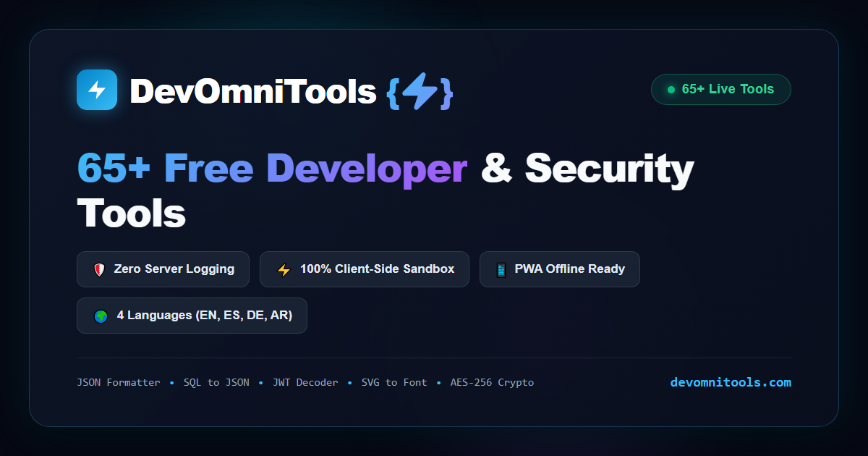This screenshot has width=868, height=456.
Task: Click the headline word Tools
Action: click(131, 213)
